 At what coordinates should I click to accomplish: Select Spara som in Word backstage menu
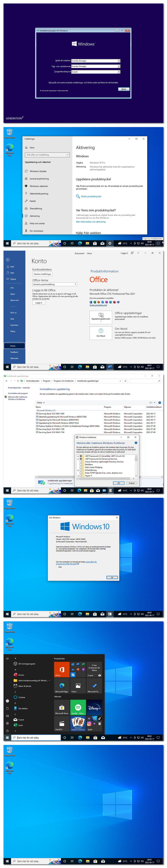point(15,300)
